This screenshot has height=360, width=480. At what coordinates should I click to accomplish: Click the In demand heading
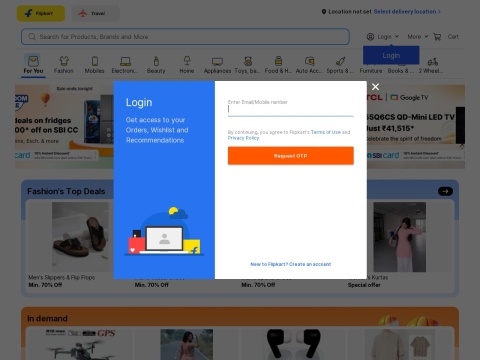click(47, 319)
